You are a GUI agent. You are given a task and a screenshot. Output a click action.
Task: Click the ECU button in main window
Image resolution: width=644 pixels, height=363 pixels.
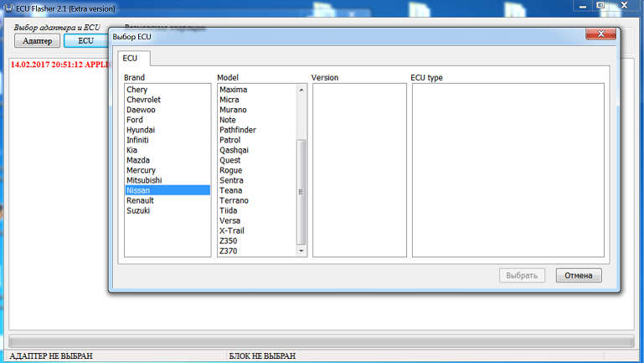tap(86, 41)
